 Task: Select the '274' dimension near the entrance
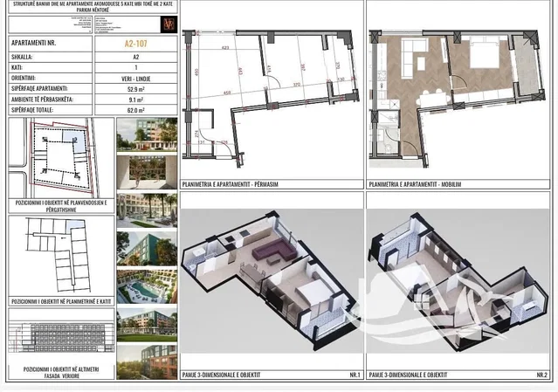[196, 134]
